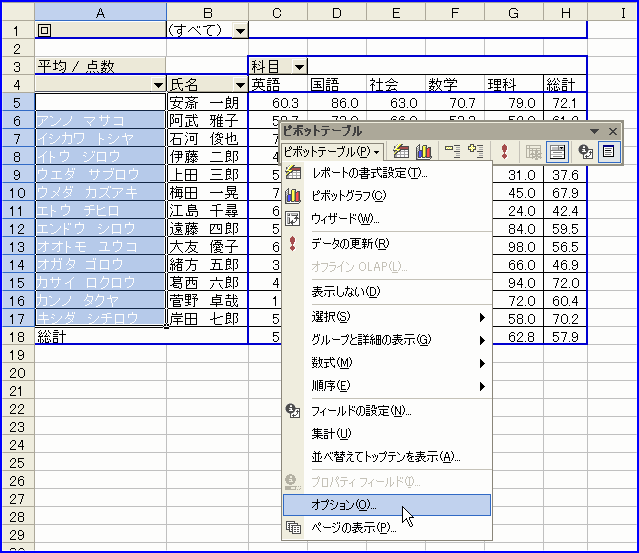Expand the グループと詳細の表示(G) submenu

point(387,339)
